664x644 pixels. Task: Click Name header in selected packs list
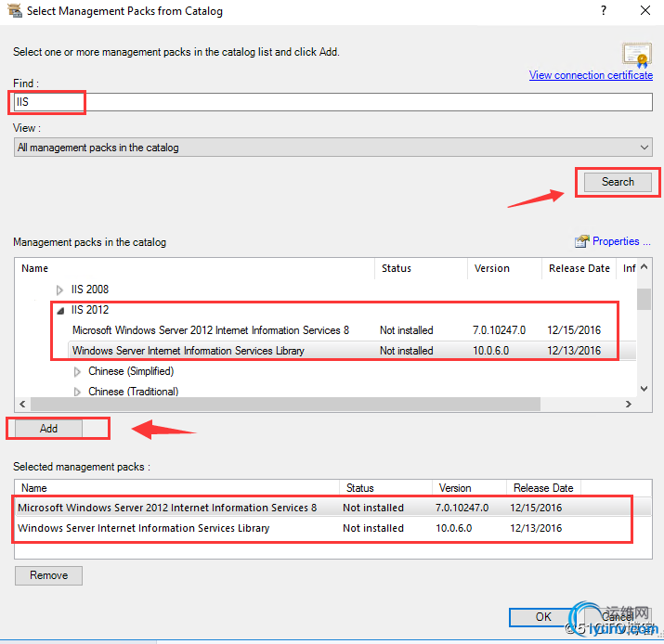point(177,488)
